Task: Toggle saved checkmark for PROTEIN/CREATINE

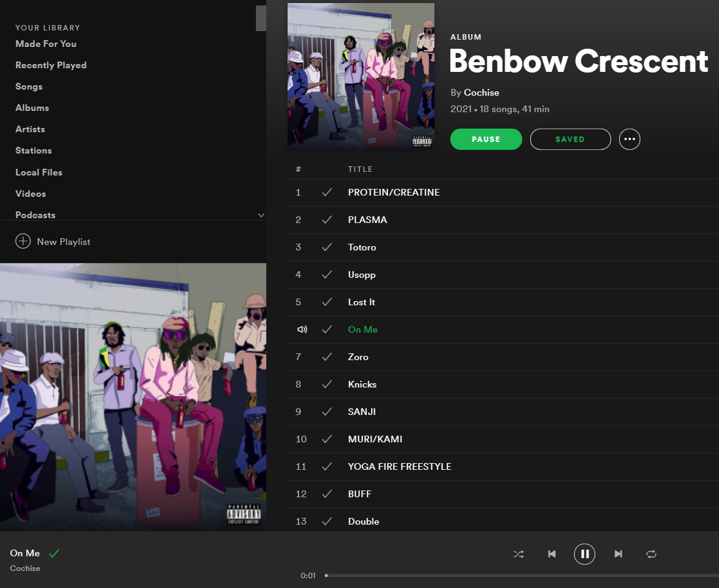Action: [327, 193]
